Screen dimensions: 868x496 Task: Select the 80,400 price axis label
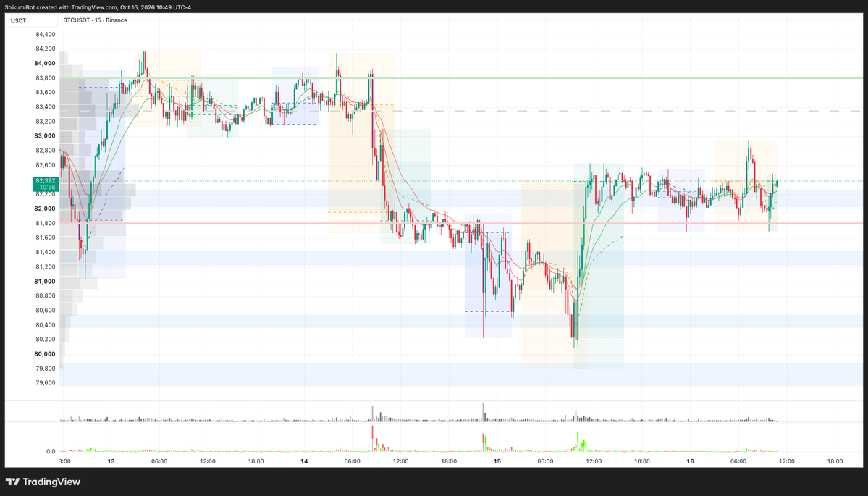[45, 325]
